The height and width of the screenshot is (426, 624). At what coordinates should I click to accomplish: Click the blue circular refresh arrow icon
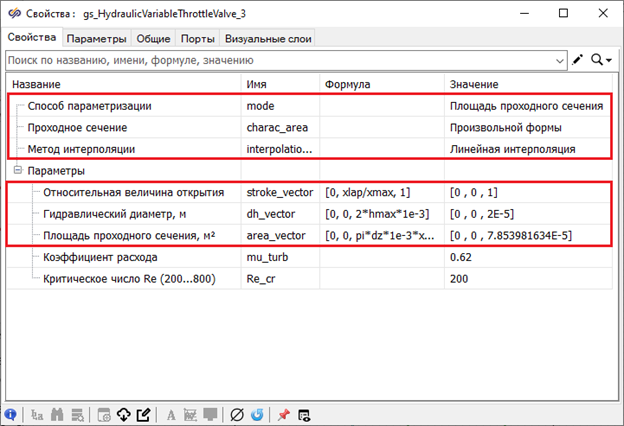(256, 413)
